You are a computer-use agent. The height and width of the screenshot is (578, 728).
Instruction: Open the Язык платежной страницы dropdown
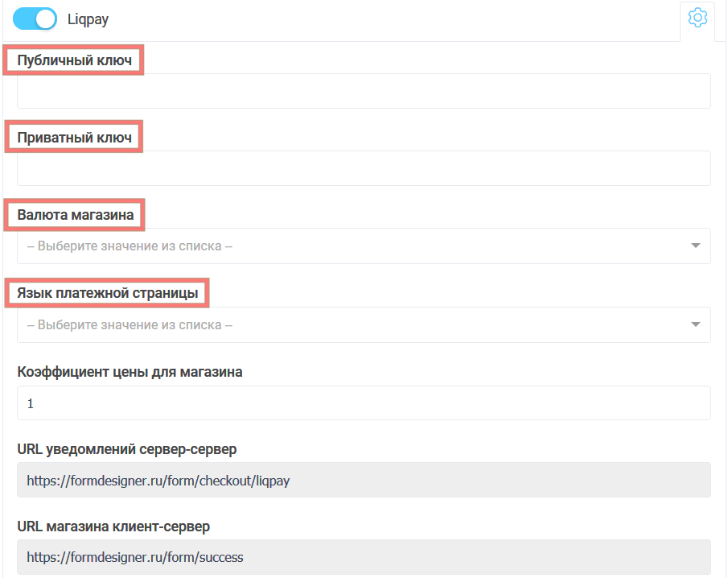354,324
